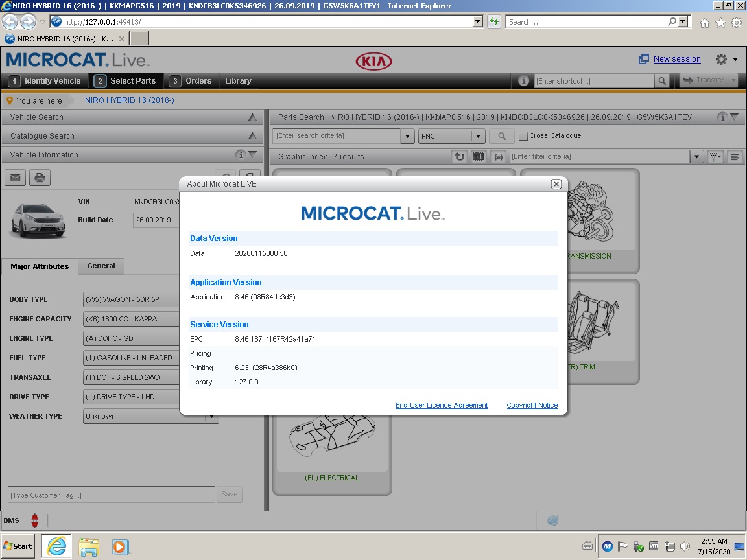747x560 pixels.
Task: Open the TRIM seat graphic thumbnail
Action: [602, 331]
